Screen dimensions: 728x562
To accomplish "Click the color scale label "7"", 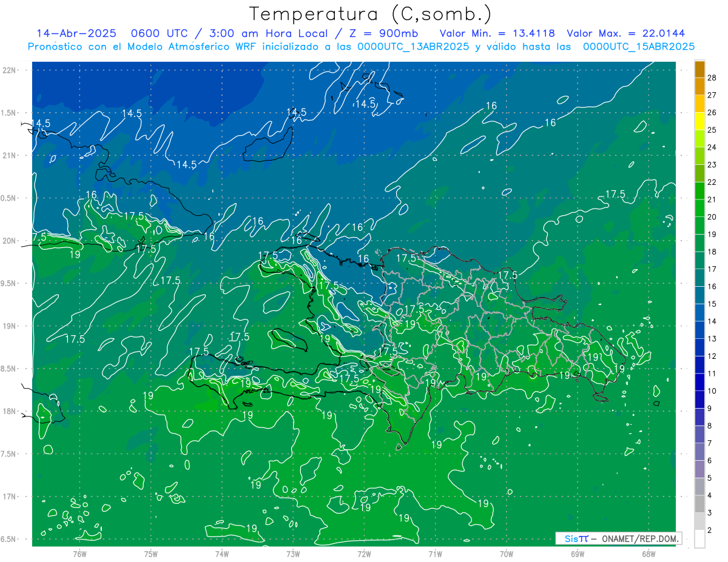I will pyautogui.click(x=709, y=443).
